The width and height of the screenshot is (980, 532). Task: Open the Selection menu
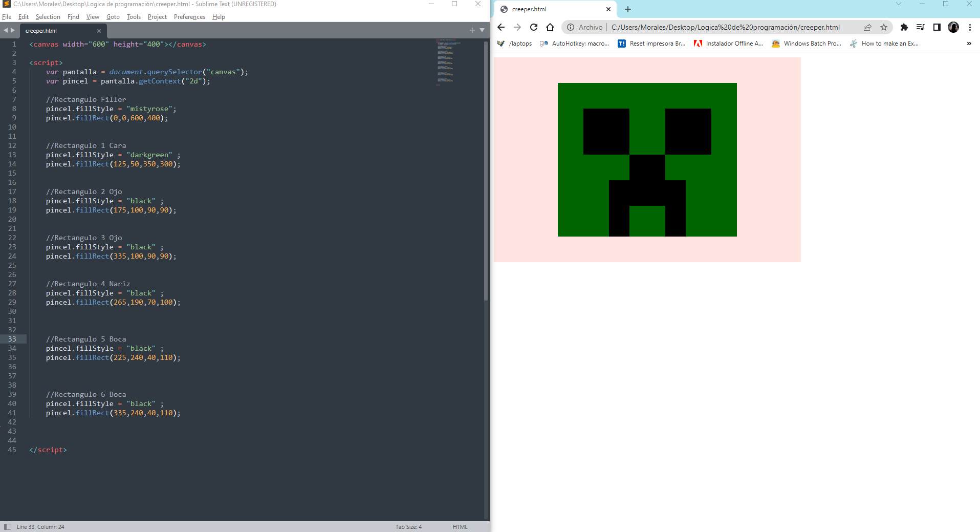pyautogui.click(x=48, y=17)
